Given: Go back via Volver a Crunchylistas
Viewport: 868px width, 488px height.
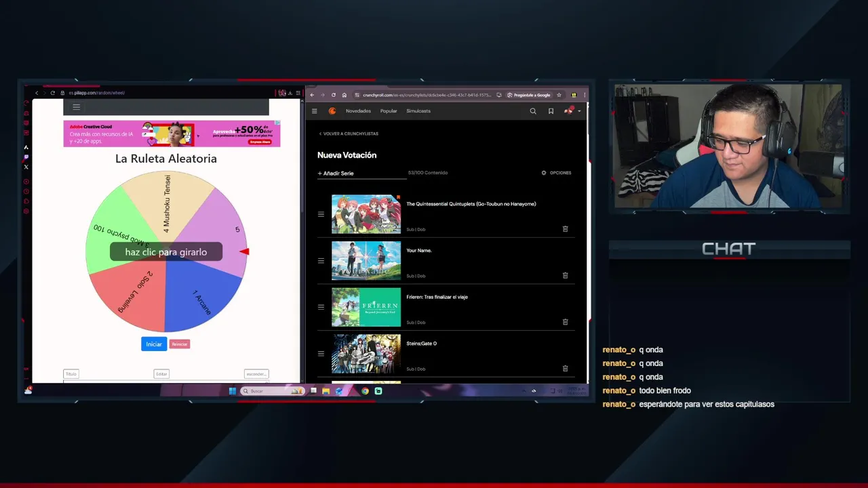Looking at the screenshot, I should tap(349, 134).
